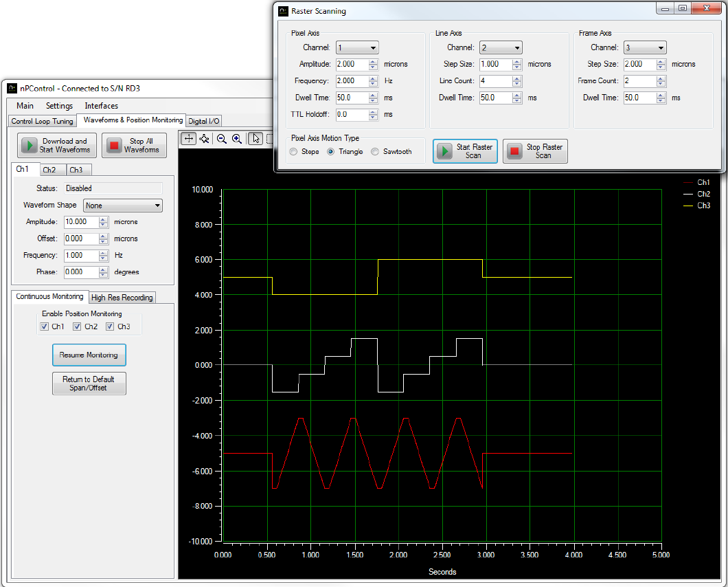The height and width of the screenshot is (587, 728).
Task: Click the Resume Monitoring button
Action: point(89,355)
